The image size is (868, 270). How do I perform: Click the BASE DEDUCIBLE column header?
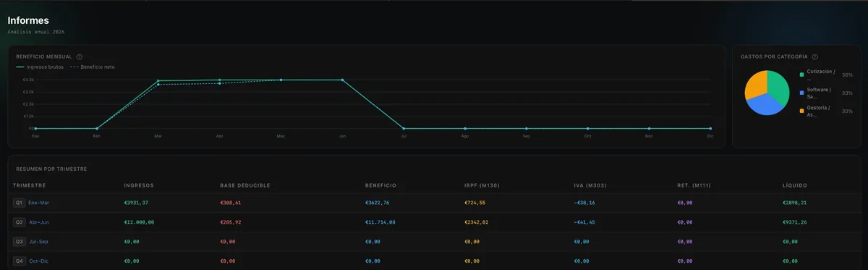[245, 185]
